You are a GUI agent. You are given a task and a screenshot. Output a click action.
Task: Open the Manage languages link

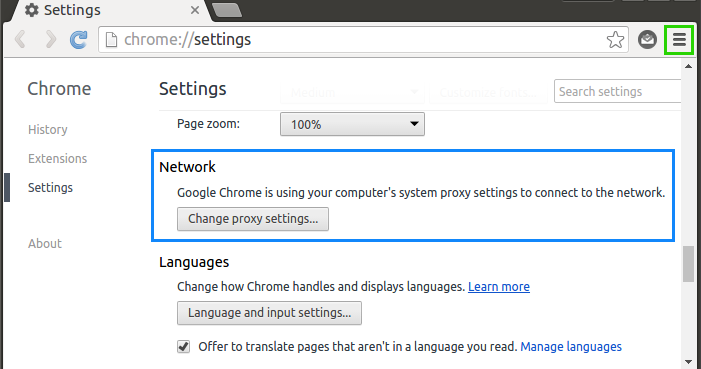[x=571, y=347]
